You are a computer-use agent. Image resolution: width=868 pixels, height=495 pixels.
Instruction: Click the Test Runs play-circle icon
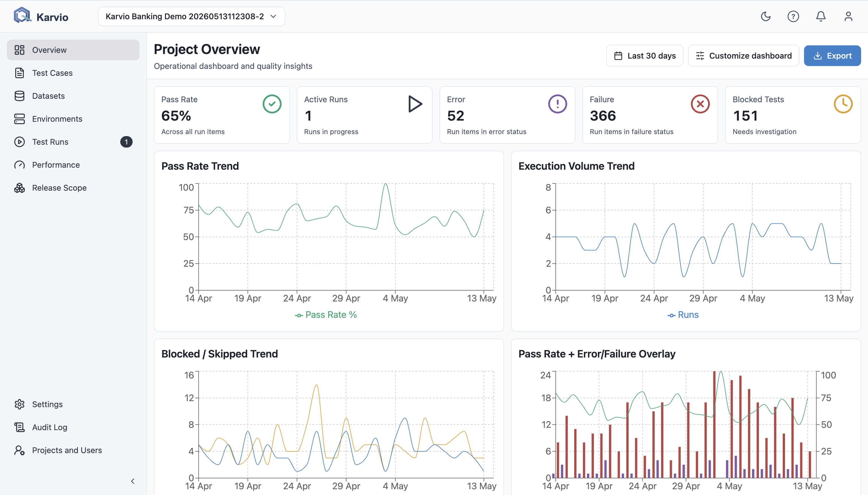[19, 142]
